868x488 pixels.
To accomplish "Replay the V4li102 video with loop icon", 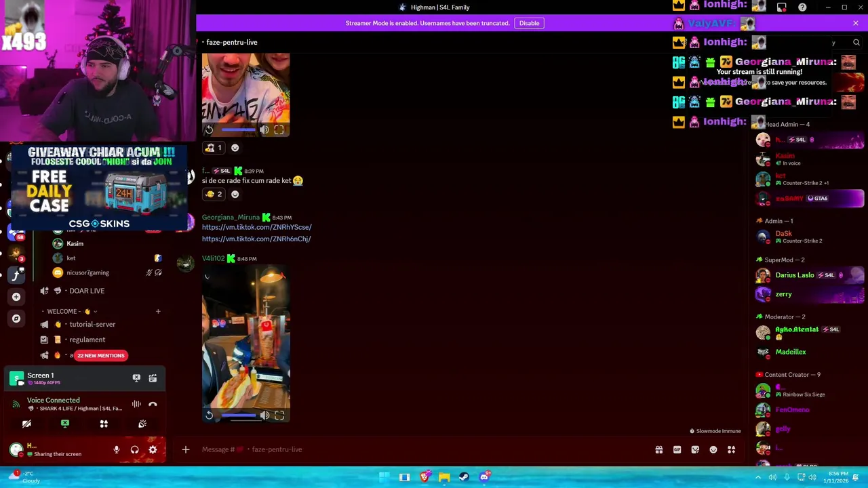I will click(209, 415).
